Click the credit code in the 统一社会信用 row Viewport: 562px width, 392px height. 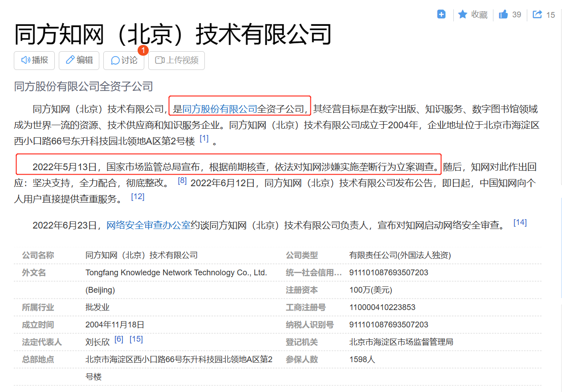coord(389,273)
